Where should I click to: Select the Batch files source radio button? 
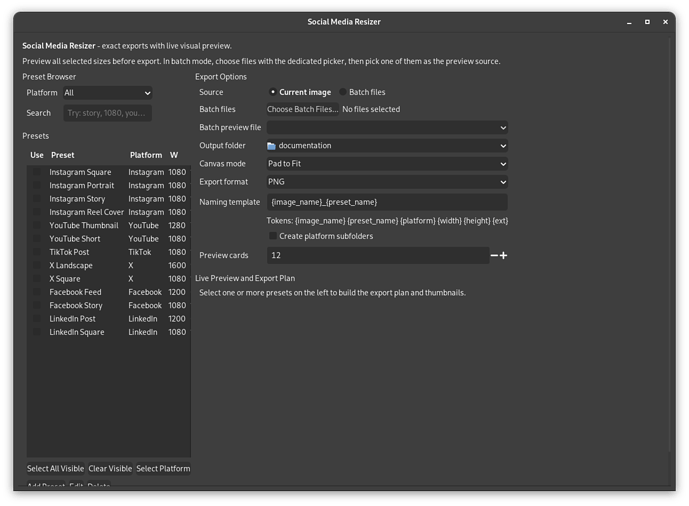343,92
